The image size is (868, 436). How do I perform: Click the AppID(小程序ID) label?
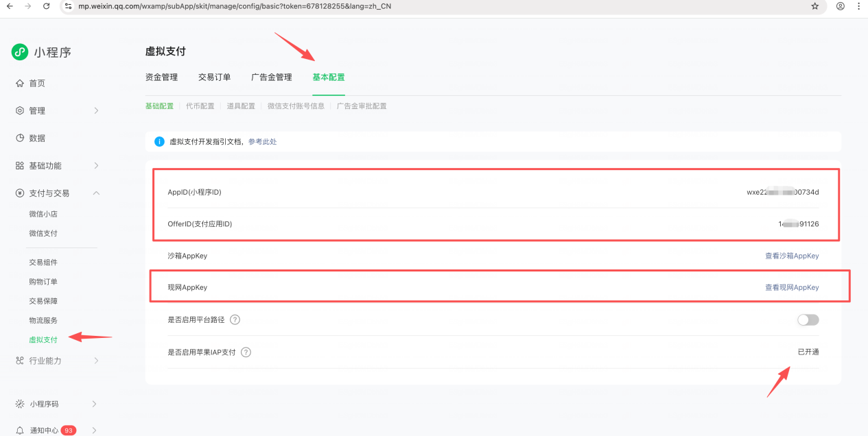point(195,192)
